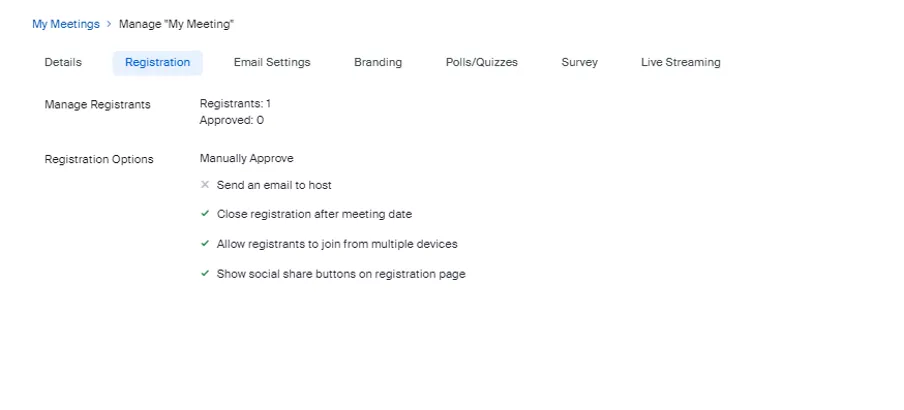Open the Live Streaming tab

point(680,62)
